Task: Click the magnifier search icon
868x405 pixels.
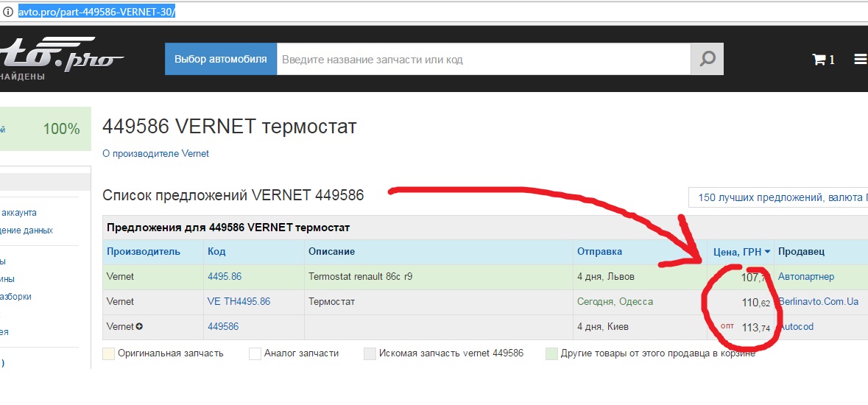Action: (x=707, y=60)
